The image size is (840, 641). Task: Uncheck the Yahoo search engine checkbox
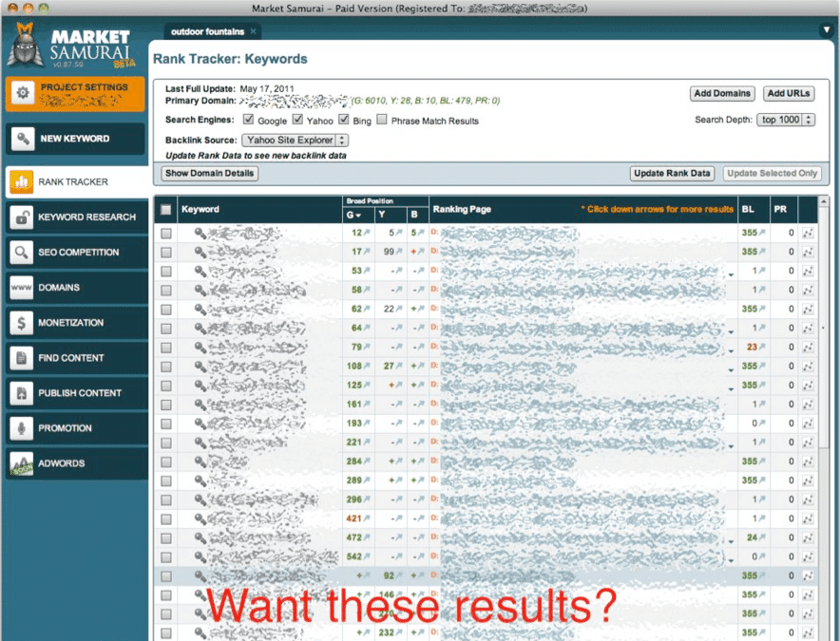(297, 119)
